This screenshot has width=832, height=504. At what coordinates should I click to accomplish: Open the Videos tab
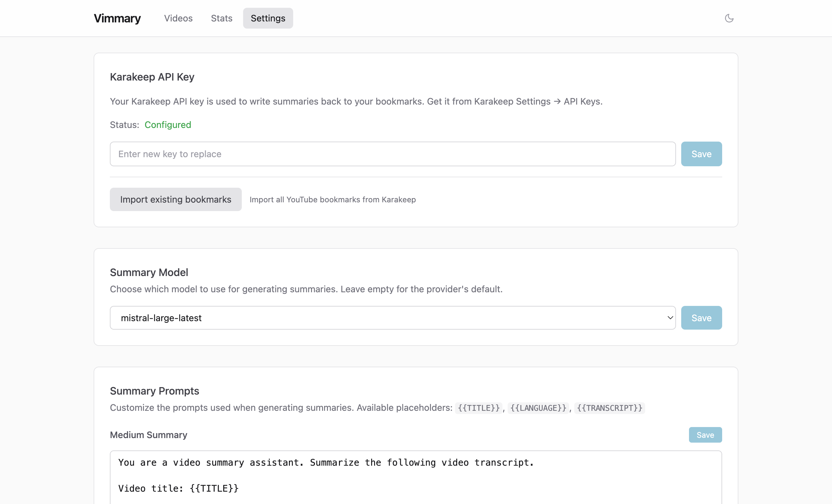[x=178, y=18]
